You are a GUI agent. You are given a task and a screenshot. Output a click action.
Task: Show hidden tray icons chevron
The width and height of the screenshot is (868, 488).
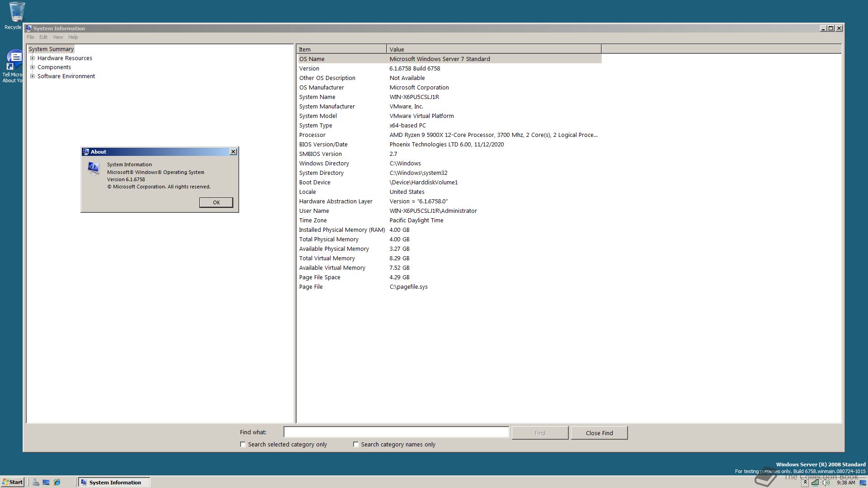(x=805, y=482)
